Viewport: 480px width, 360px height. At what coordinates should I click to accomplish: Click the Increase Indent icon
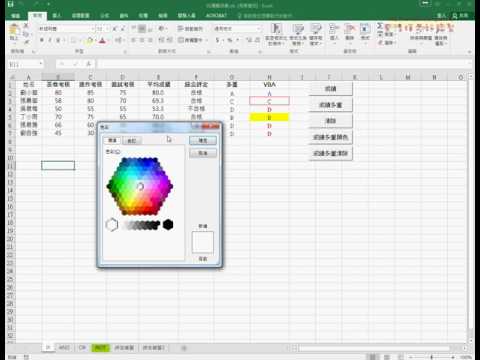point(170,40)
